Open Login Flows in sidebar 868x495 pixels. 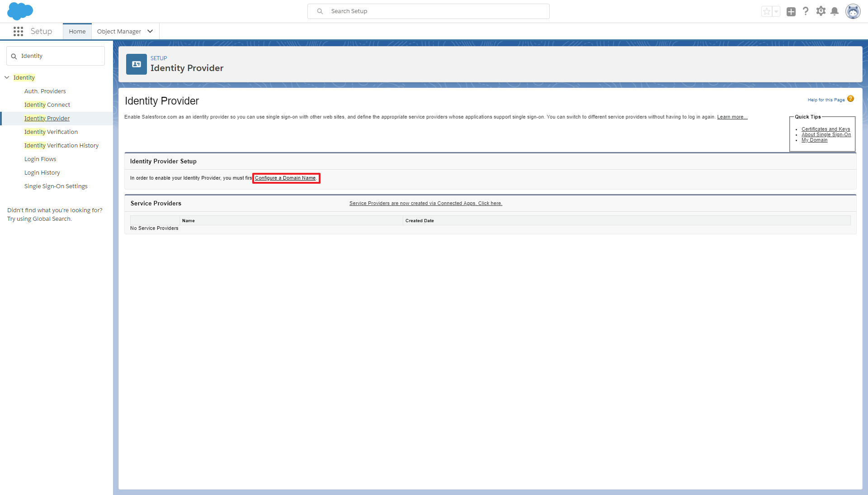point(40,159)
